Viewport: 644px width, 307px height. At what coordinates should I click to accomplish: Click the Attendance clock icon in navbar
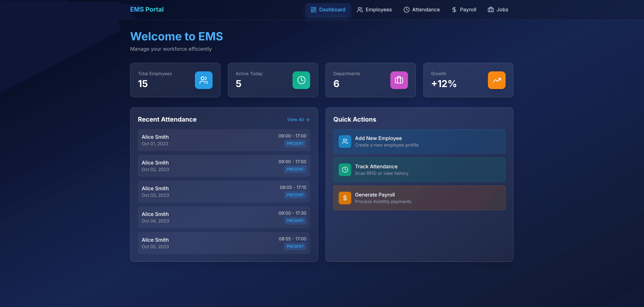pos(406,10)
